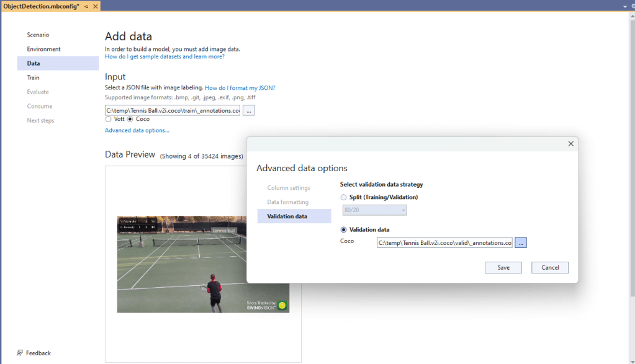The width and height of the screenshot is (635, 364).
Task: Open 'How do I format my JSON?' link
Action: (x=240, y=88)
